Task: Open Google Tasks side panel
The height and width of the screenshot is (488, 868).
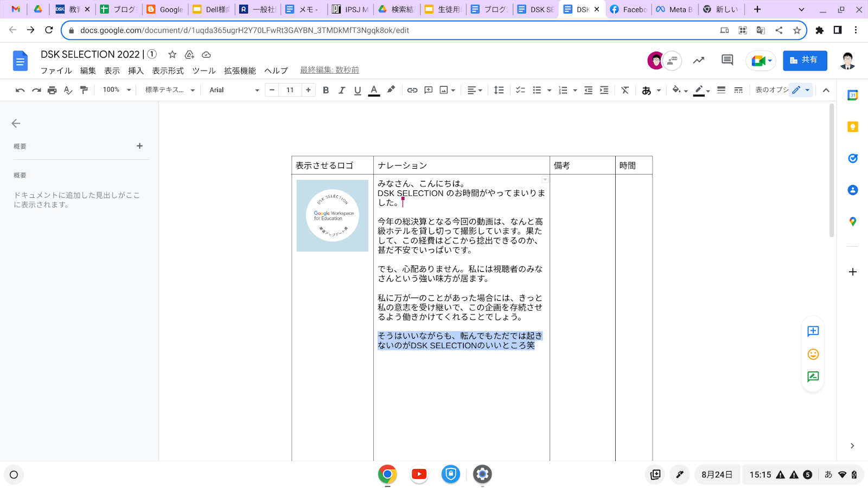Action: point(853,158)
